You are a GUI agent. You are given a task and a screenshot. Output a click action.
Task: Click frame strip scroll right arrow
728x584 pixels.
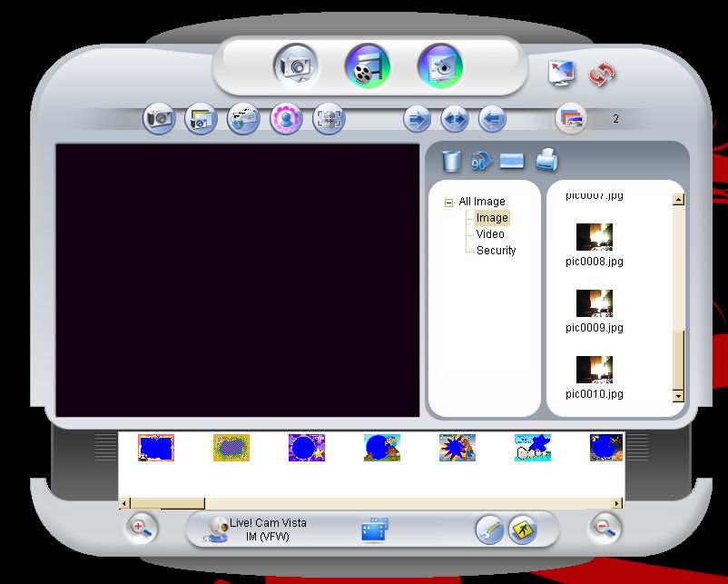pos(617,503)
